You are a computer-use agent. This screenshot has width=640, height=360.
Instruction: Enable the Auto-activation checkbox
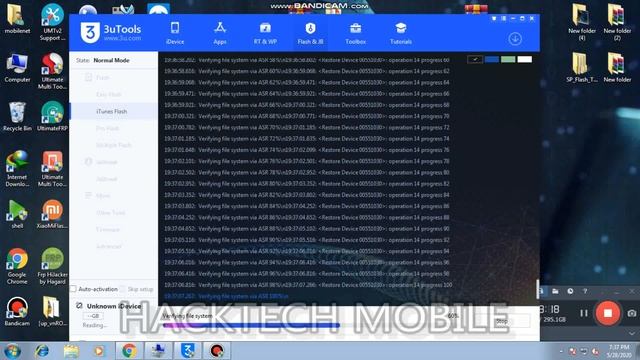(x=73, y=289)
